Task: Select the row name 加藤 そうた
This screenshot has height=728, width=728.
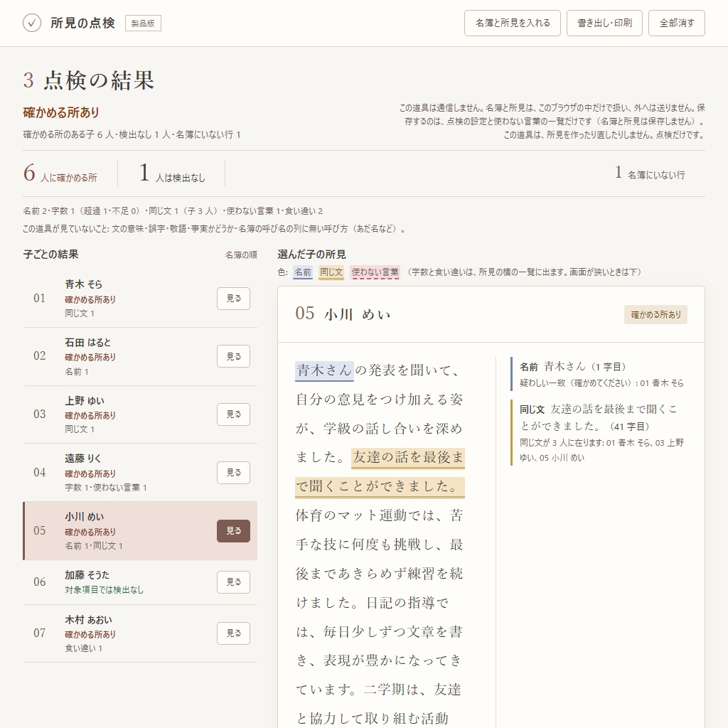Action: coord(87,574)
